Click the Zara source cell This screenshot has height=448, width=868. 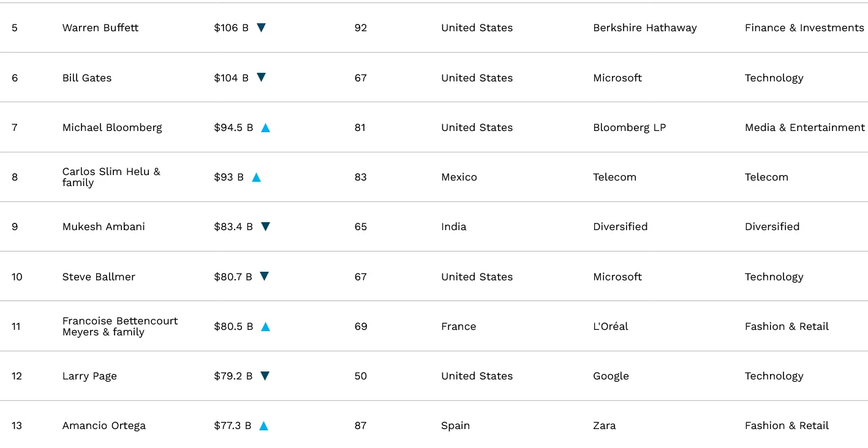[x=604, y=425]
